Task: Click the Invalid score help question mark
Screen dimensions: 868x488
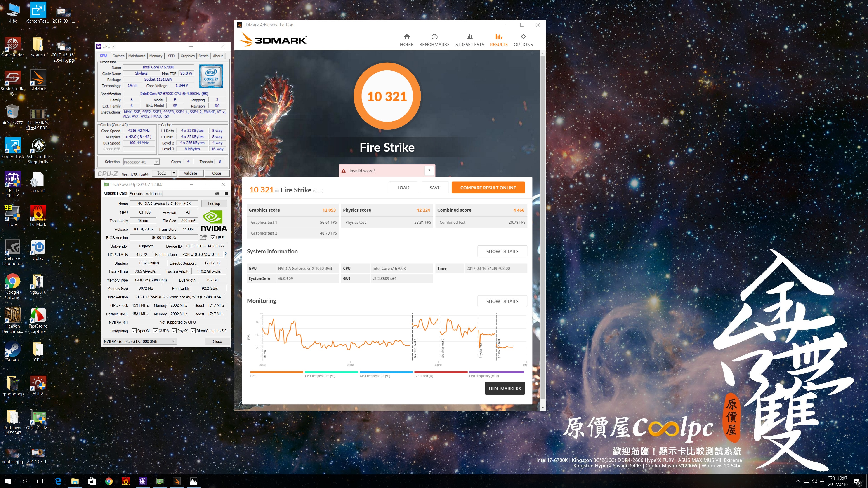Action: pyautogui.click(x=429, y=171)
